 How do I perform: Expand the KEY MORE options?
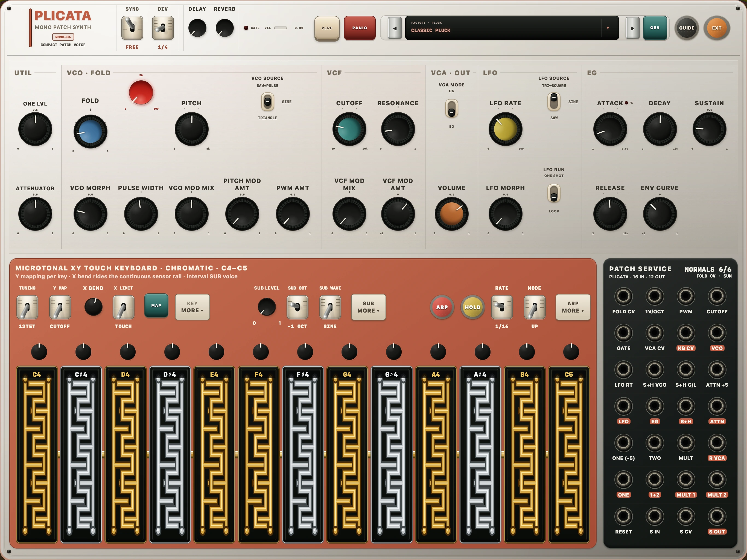192,307
